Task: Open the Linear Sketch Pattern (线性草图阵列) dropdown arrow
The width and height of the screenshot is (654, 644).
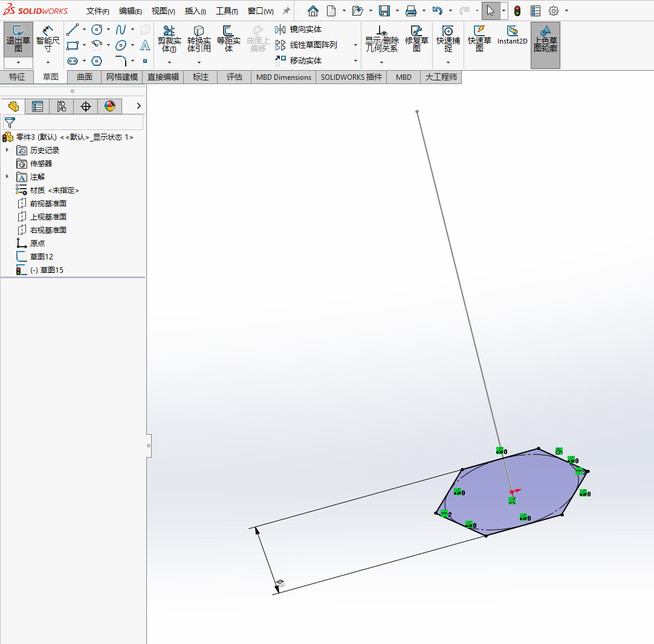Action: pyautogui.click(x=355, y=45)
